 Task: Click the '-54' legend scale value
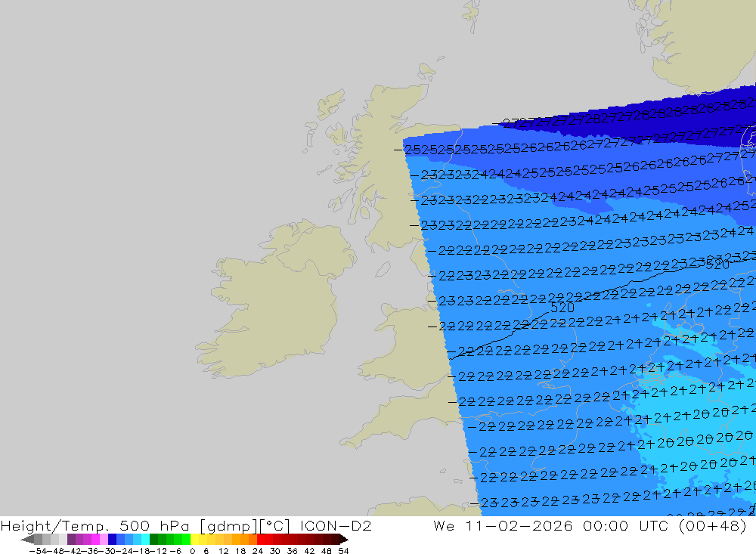tap(38, 551)
